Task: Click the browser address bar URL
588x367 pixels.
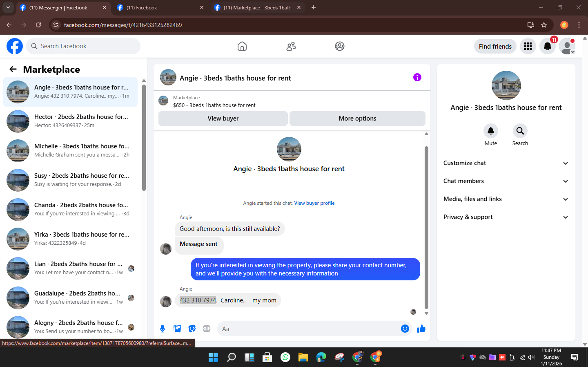Action: coord(123,25)
